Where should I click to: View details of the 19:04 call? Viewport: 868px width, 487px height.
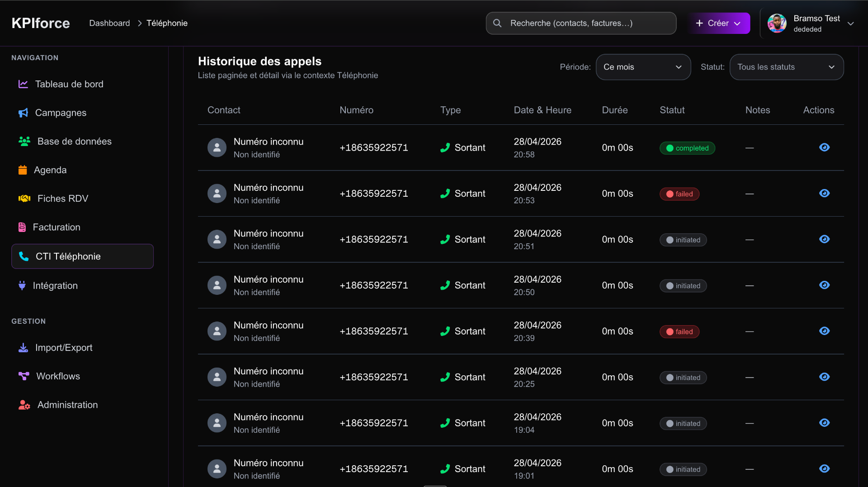pos(824,422)
